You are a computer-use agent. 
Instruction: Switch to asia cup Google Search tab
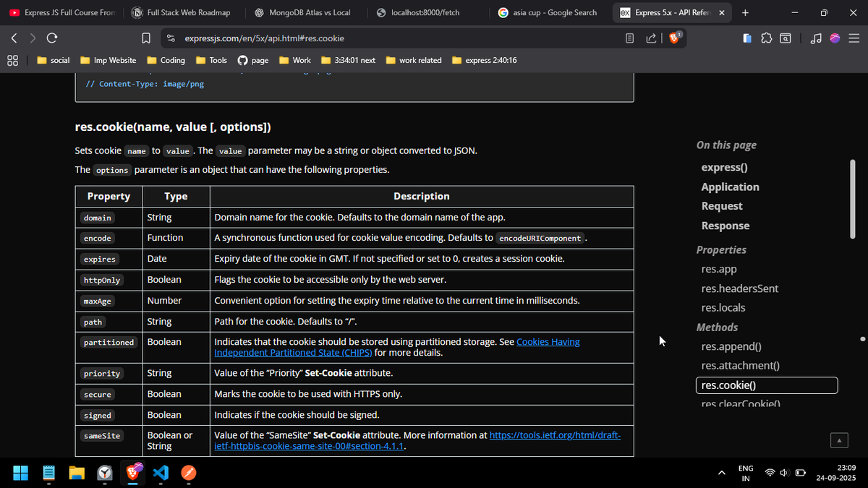[x=550, y=12]
